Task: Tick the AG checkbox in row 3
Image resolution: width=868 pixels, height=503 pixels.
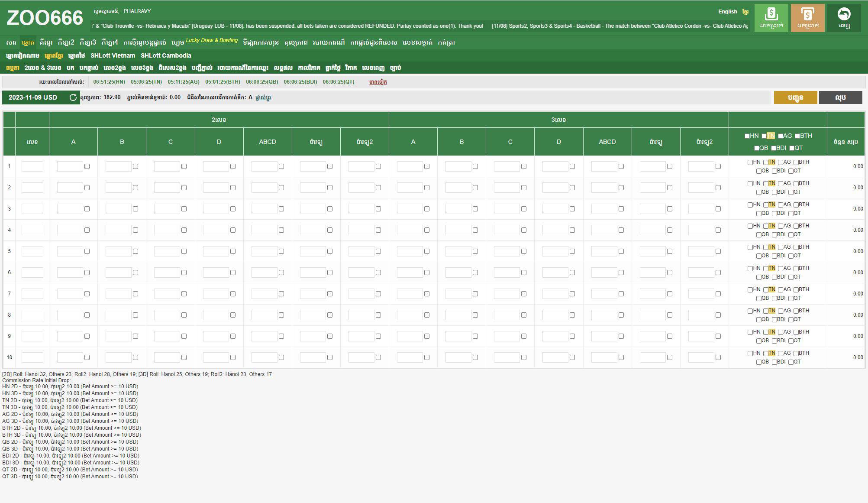Action: pyautogui.click(x=781, y=205)
